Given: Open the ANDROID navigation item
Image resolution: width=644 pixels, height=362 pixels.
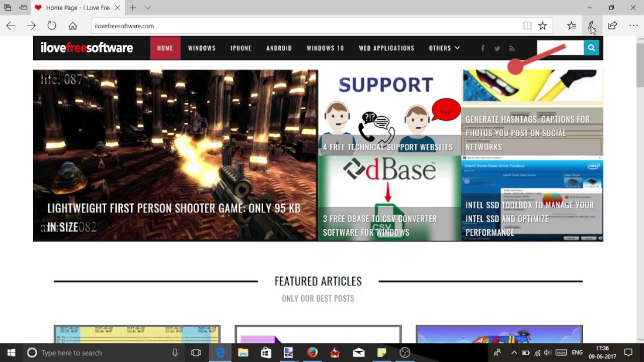Looking at the screenshot, I should (x=279, y=48).
